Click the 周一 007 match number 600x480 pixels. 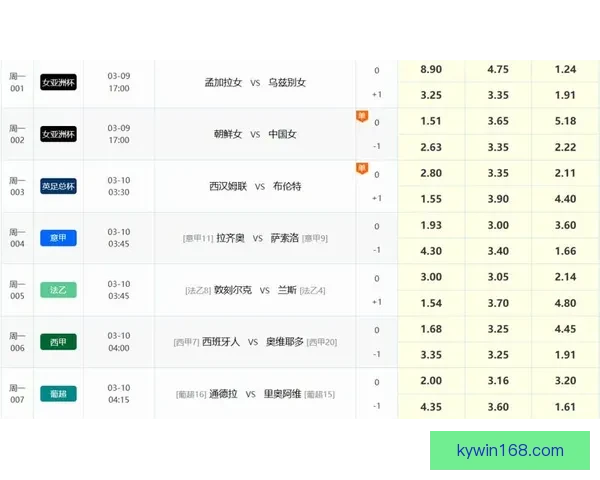click(x=17, y=394)
